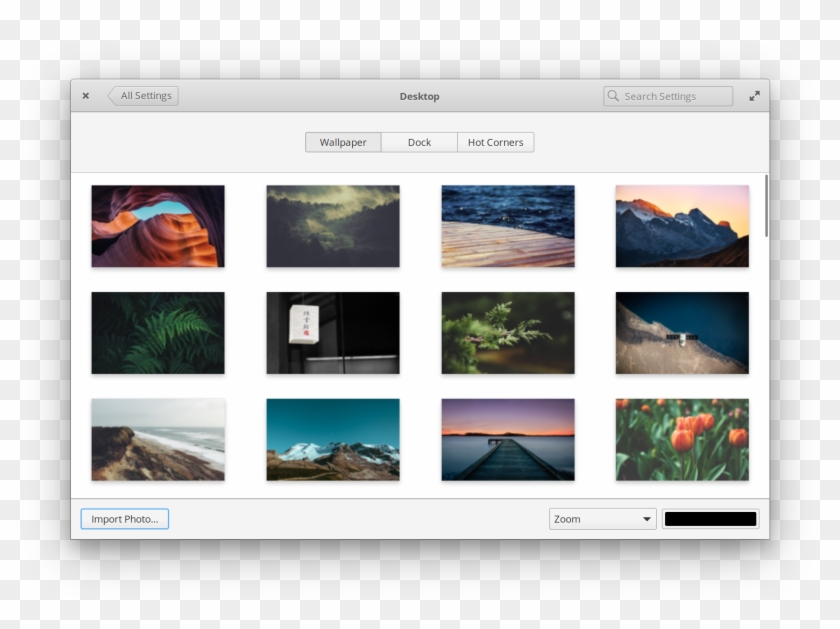
Task: Select the orange canyon wallpaper
Action: [158, 225]
